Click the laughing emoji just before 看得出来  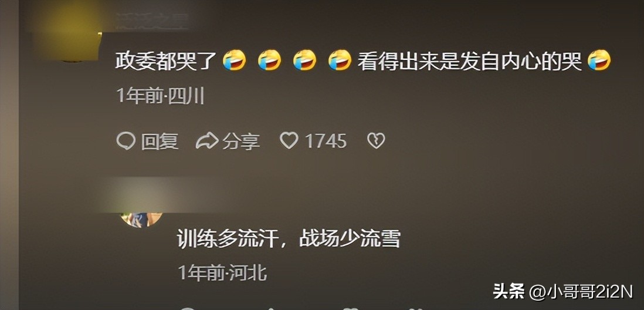click(340, 60)
